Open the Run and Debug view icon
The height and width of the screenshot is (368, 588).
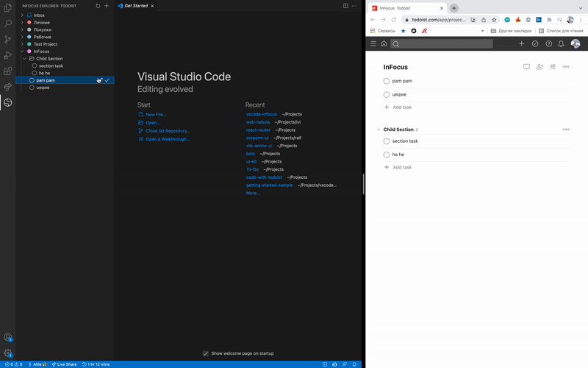click(x=7, y=55)
